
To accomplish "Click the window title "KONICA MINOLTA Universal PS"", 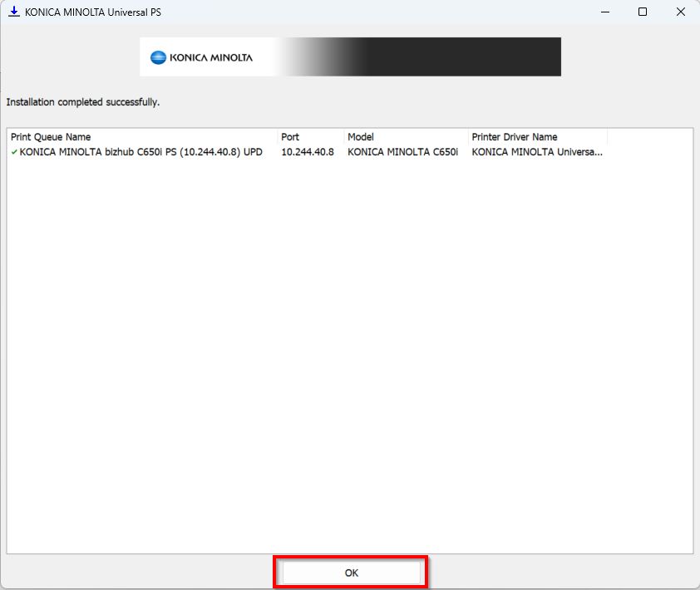I will tap(93, 12).
